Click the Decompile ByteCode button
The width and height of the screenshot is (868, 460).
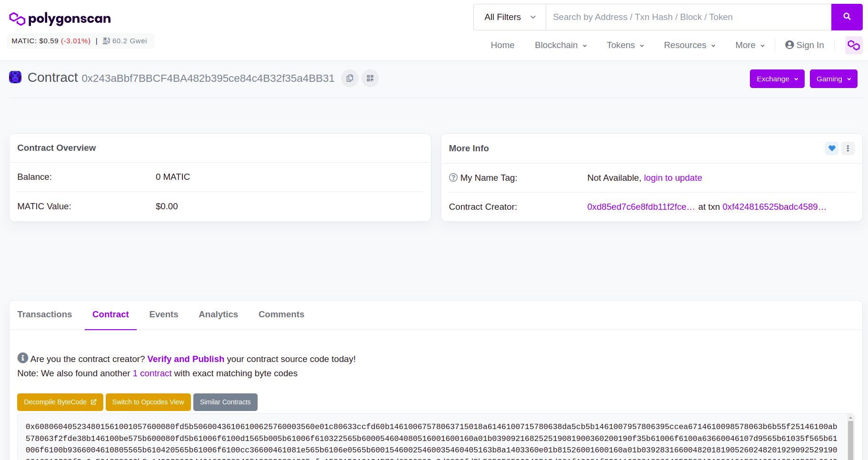click(x=60, y=402)
